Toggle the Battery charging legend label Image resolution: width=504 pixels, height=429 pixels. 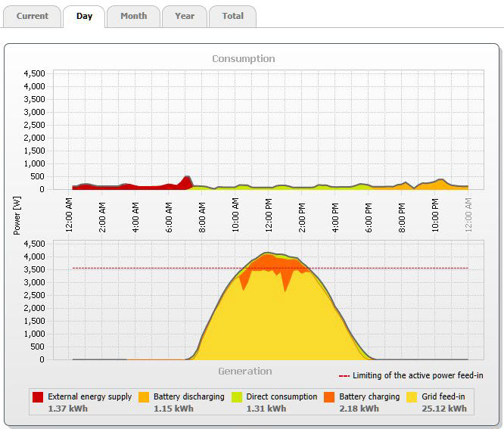click(x=369, y=396)
